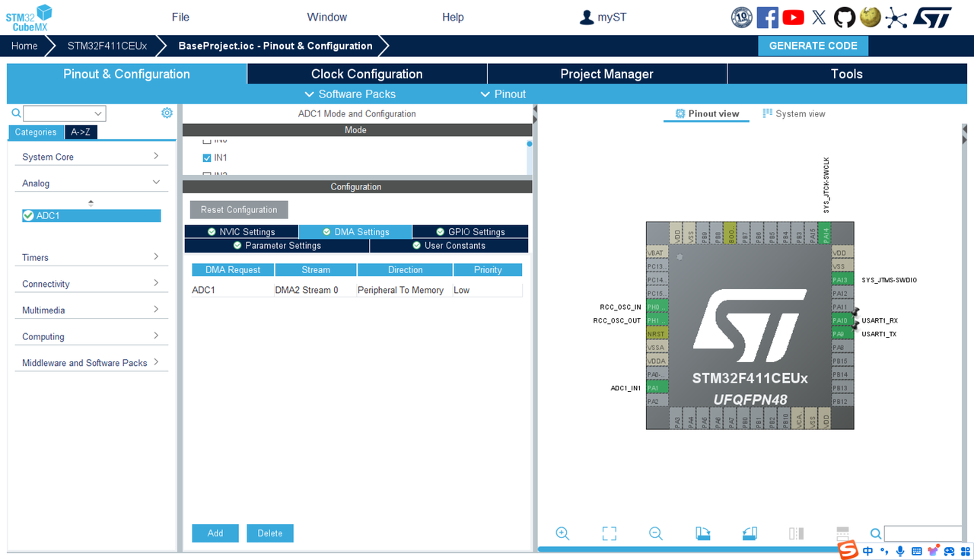Uncheck the IN1 checkbox in Mode
Viewport: 974px width, 560px height.
click(207, 157)
